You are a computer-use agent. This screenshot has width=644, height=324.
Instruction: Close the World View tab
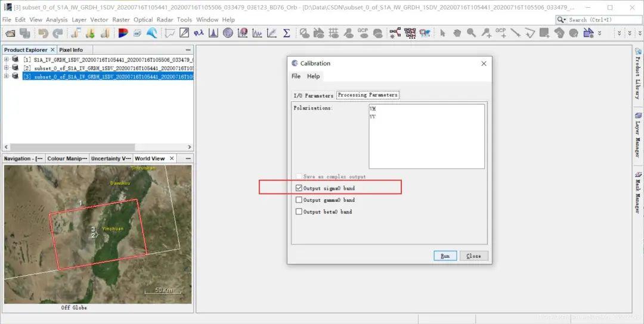172,158
